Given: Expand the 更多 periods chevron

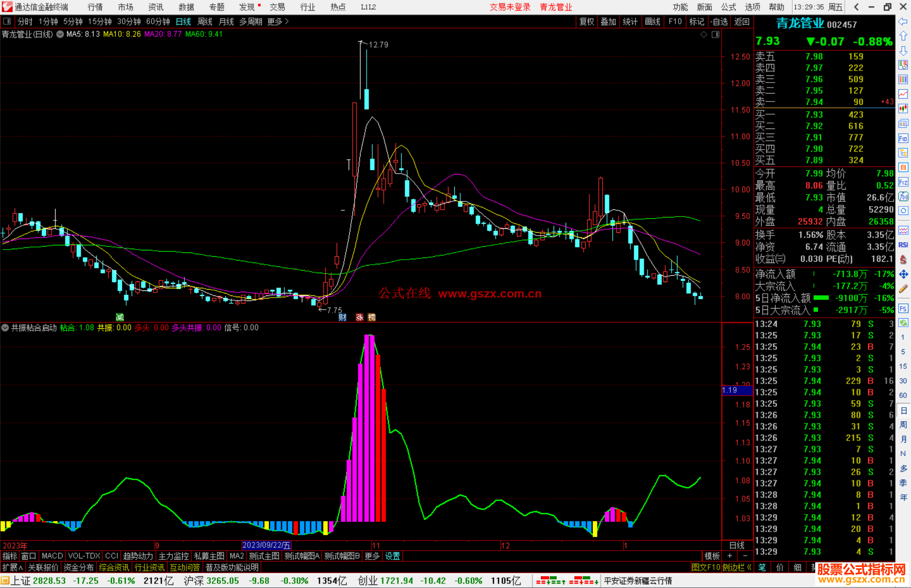Looking at the screenshot, I should click(x=287, y=21).
